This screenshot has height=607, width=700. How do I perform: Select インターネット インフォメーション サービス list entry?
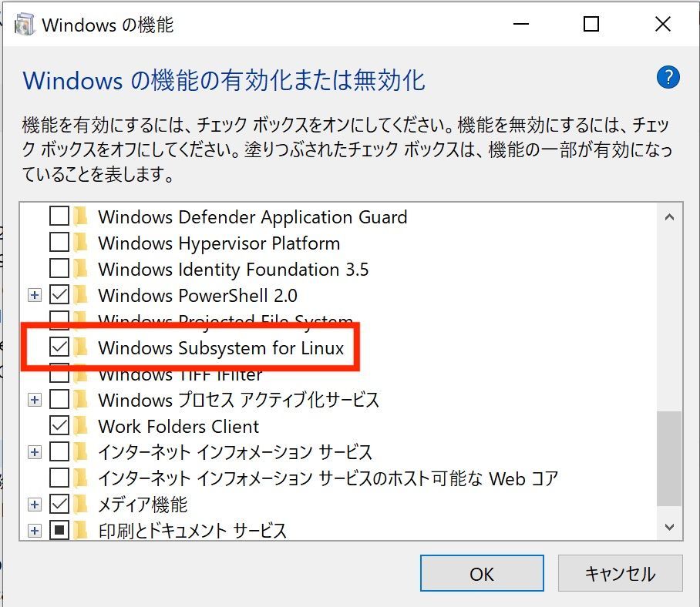pyautogui.click(x=235, y=452)
